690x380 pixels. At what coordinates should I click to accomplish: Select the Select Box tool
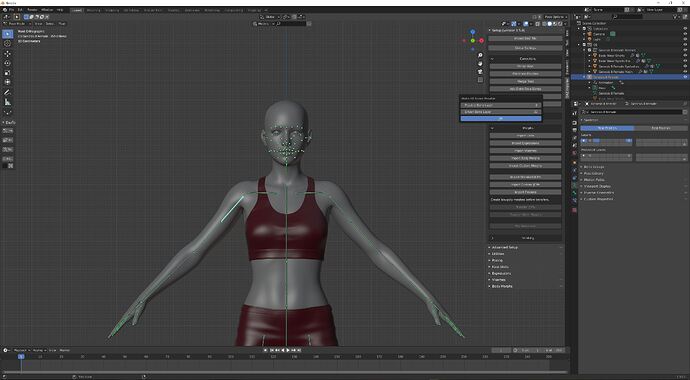pyautogui.click(x=7, y=34)
